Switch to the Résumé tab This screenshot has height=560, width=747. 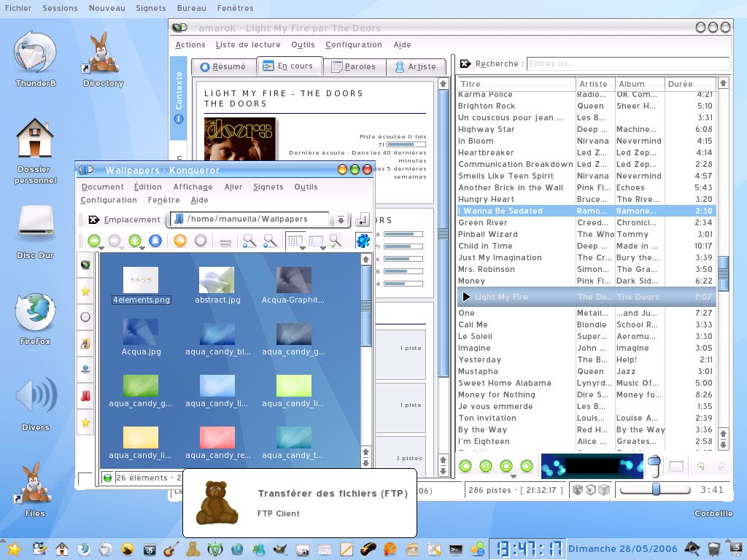pyautogui.click(x=223, y=66)
